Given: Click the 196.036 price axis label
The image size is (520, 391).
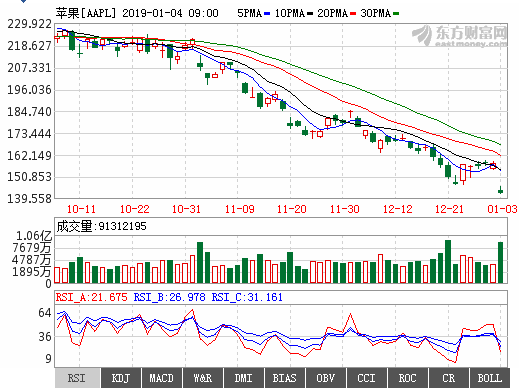Looking at the screenshot, I should click(30, 90).
